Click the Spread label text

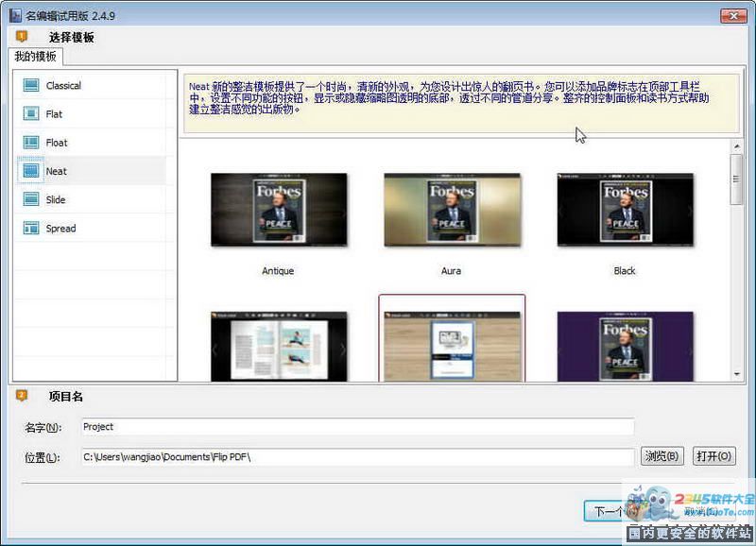point(60,229)
